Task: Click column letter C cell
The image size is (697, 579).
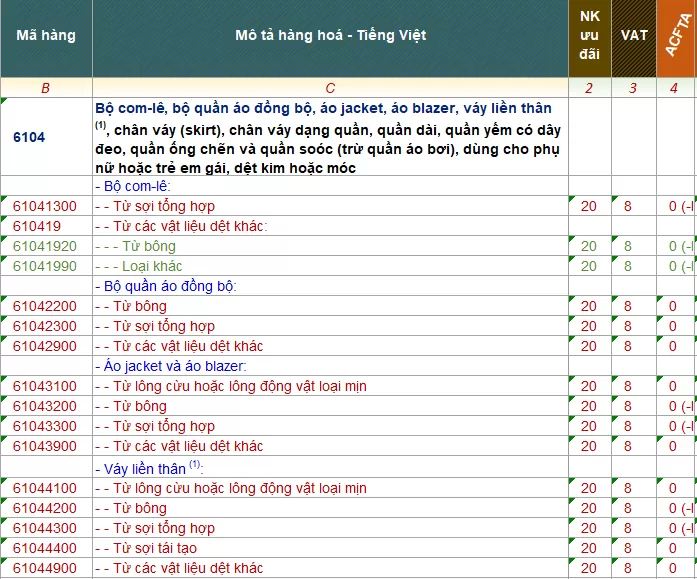Action: point(330,88)
